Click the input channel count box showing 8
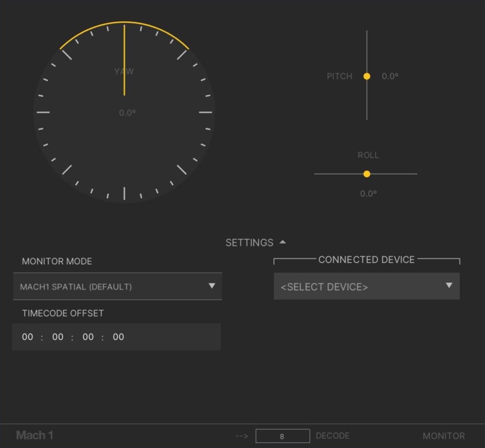 (x=283, y=436)
